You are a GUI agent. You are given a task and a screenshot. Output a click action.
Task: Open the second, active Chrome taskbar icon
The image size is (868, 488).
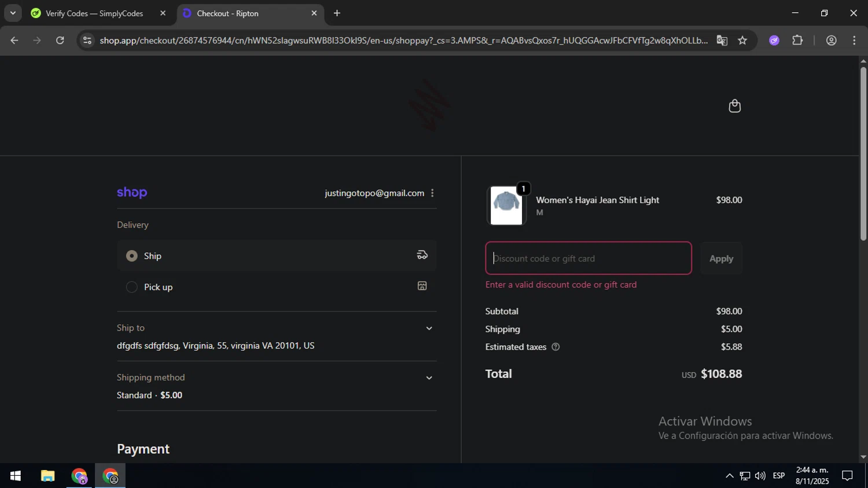[x=111, y=476]
